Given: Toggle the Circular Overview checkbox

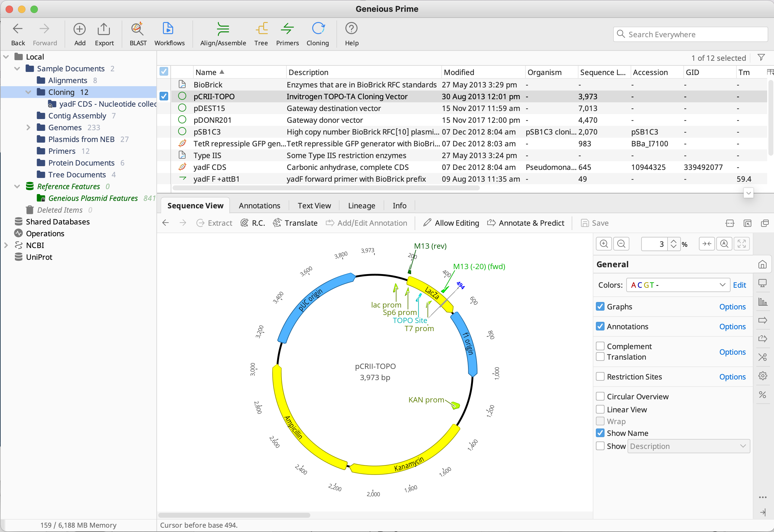Looking at the screenshot, I should tap(600, 396).
